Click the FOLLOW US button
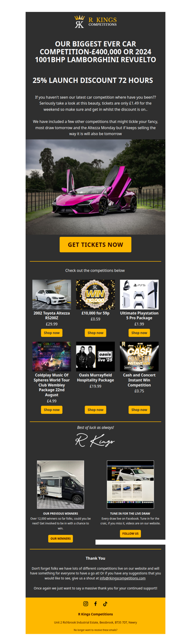The height and width of the screenshot is (644, 191). (x=130, y=533)
